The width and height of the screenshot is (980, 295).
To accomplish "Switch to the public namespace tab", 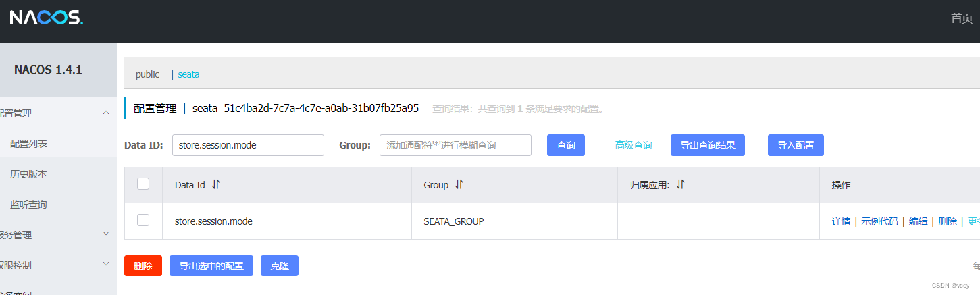I will click(147, 74).
